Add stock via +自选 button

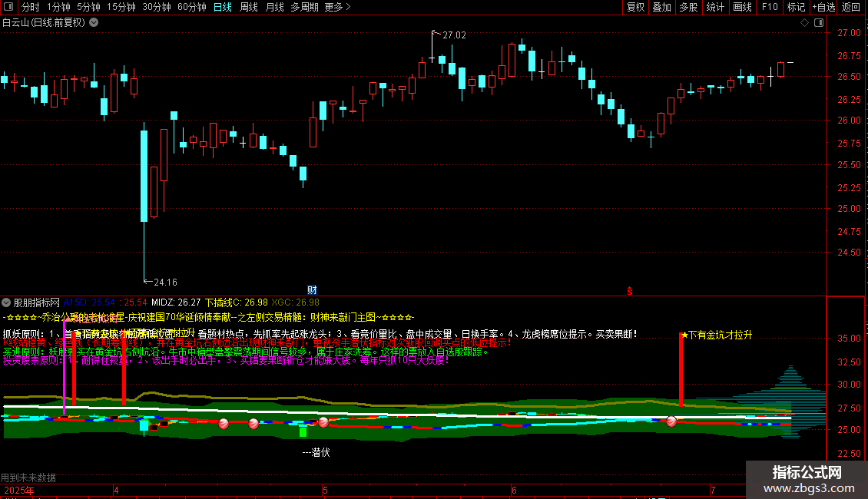pyautogui.click(x=823, y=7)
